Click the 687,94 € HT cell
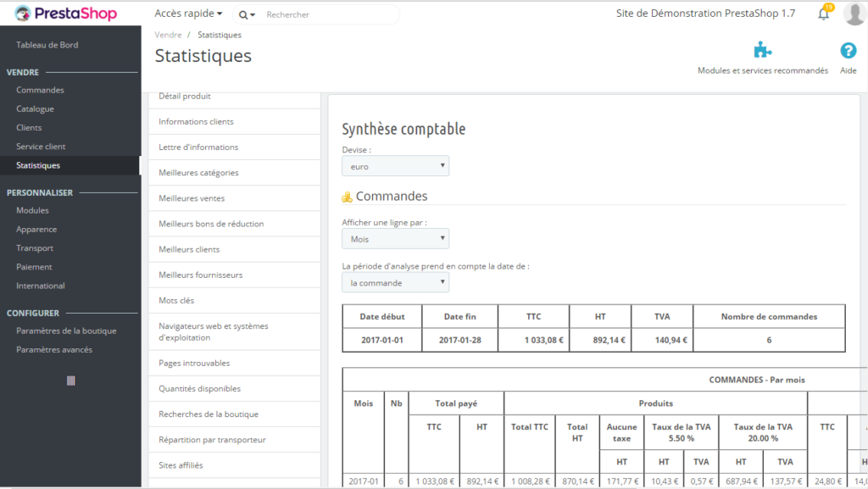This screenshot has height=489, width=868. pyautogui.click(x=741, y=481)
